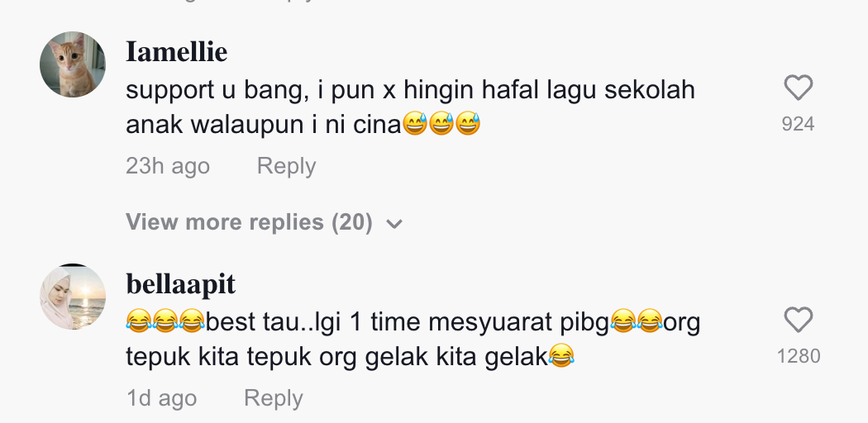Image resolution: width=868 pixels, height=423 pixels.
Task: Click the 23h ago timestamp
Action: (x=167, y=166)
